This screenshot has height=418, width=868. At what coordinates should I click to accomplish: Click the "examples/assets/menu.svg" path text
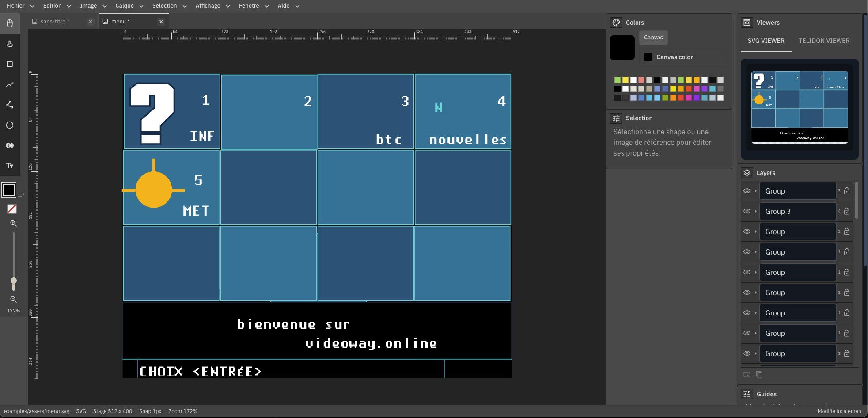[x=37, y=411]
